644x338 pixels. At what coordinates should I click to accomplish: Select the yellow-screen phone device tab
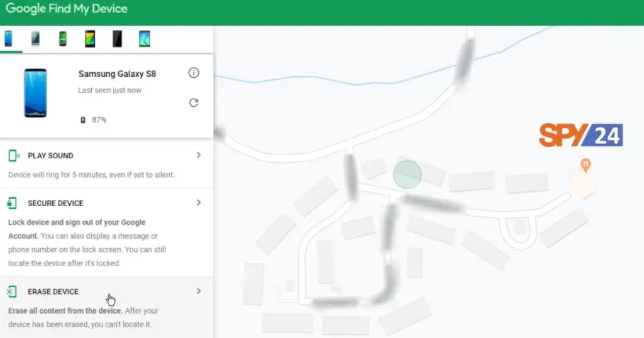coord(90,39)
